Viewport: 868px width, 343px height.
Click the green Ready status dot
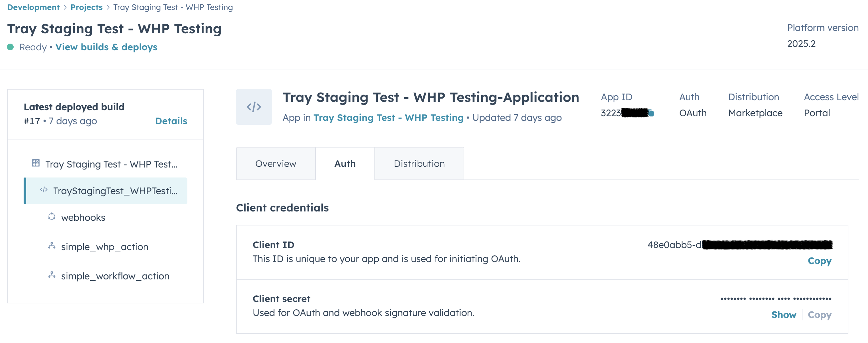tap(10, 47)
